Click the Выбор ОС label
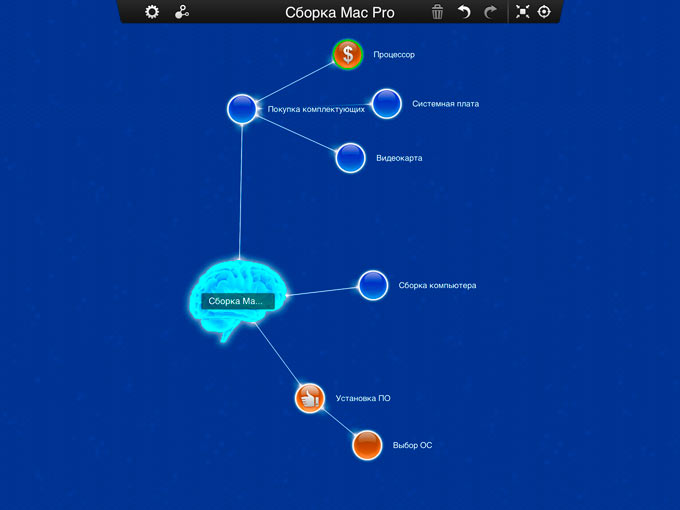Image resolution: width=680 pixels, height=510 pixels. pyautogui.click(x=412, y=445)
